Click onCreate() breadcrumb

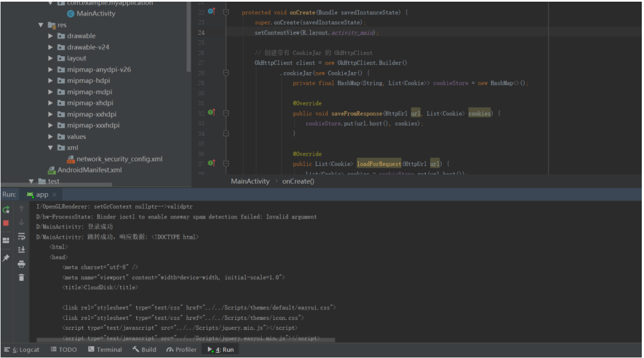point(298,181)
